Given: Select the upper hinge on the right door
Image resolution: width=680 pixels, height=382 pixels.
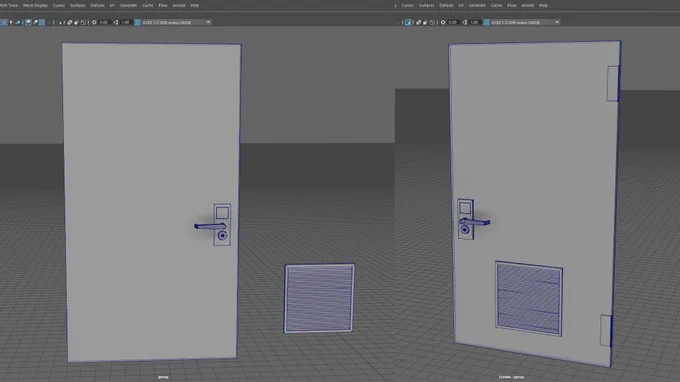Looking at the screenshot, I should [x=613, y=84].
